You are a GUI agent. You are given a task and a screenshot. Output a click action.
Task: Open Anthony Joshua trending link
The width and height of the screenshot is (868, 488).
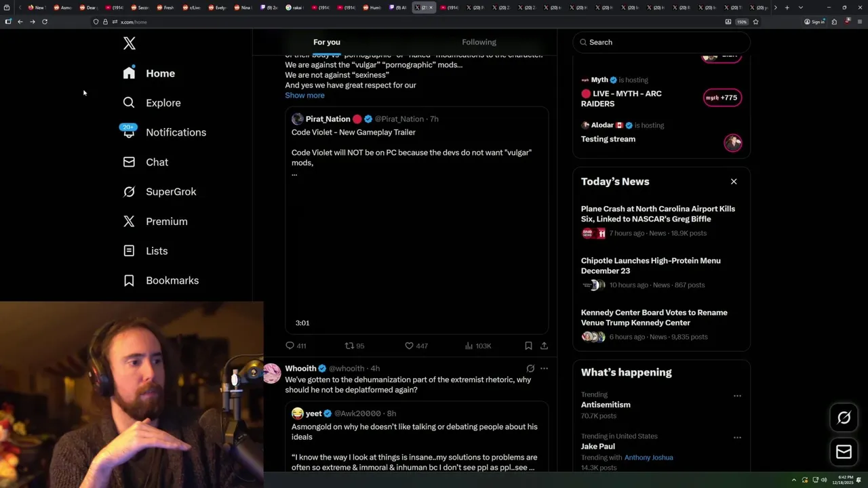[648, 457]
